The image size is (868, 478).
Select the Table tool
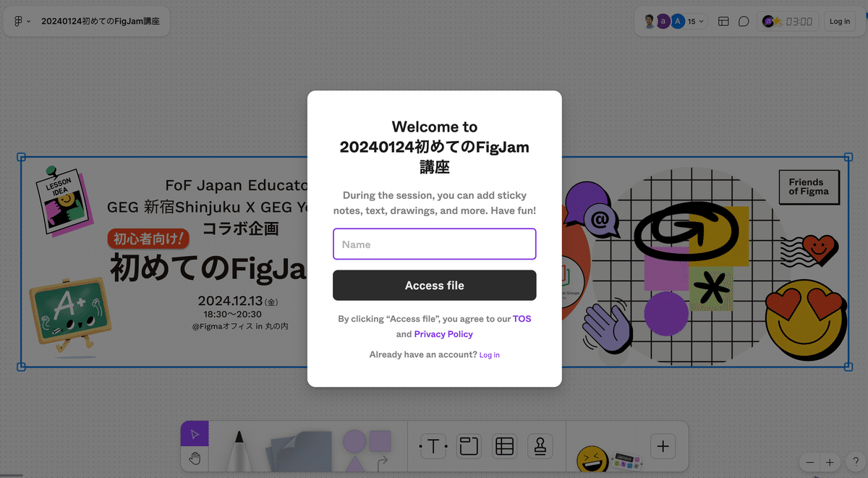pyautogui.click(x=504, y=446)
